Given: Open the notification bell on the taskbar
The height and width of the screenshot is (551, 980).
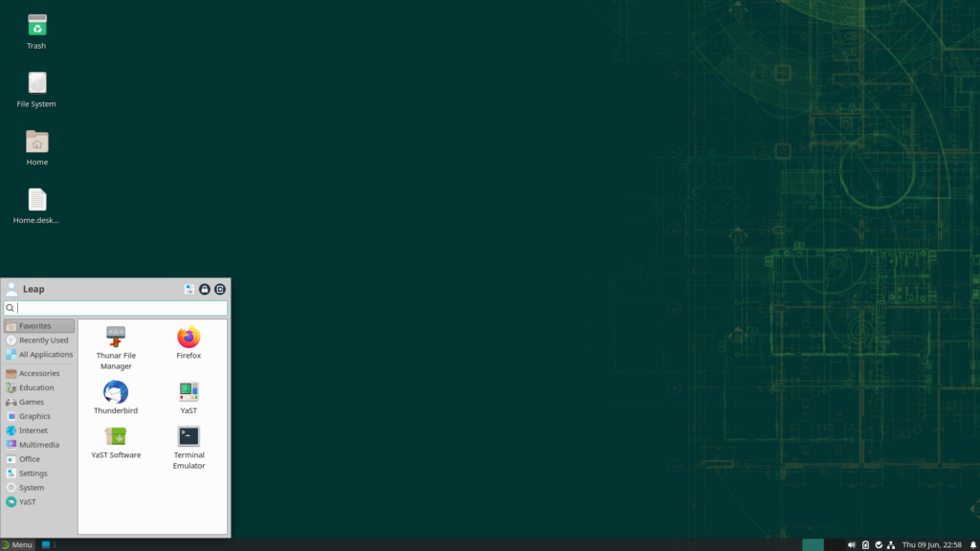Looking at the screenshot, I should click(x=971, y=543).
